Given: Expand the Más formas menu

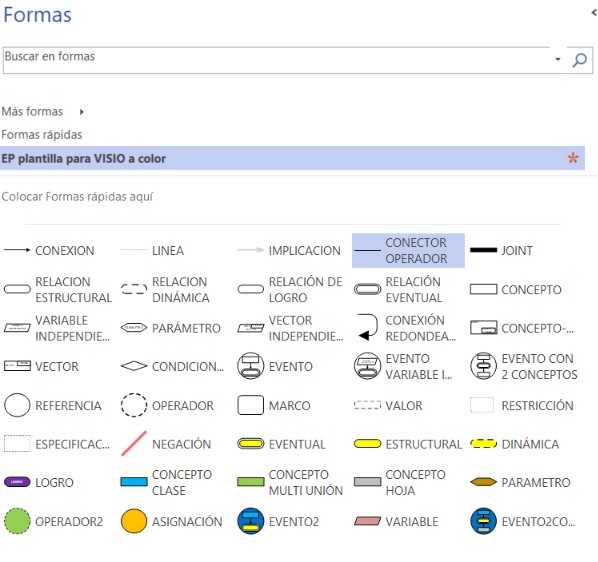Looking at the screenshot, I should click(x=43, y=111).
